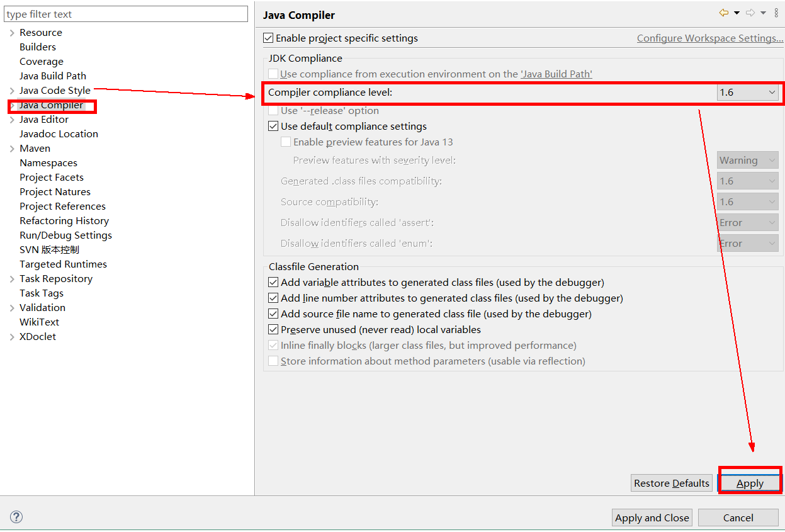The image size is (785, 532).
Task: Open Disallow identifiers called 'assert' dropdown
Action: click(748, 223)
